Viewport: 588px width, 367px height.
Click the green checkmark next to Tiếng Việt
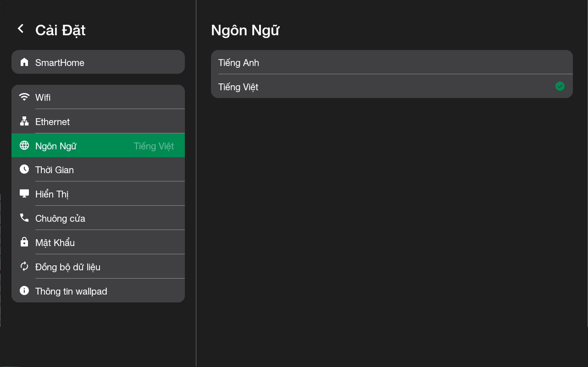coord(560,86)
